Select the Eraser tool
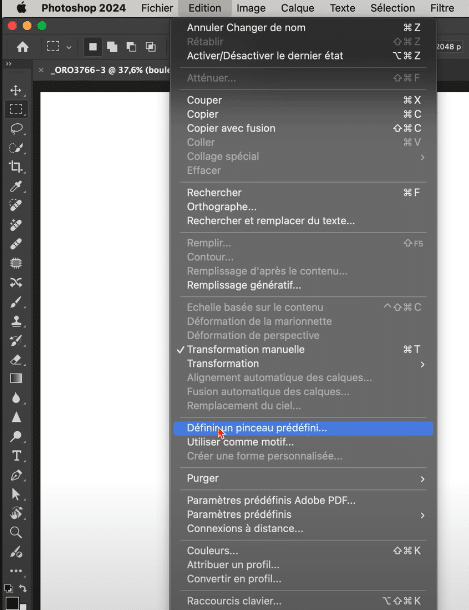 16,359
